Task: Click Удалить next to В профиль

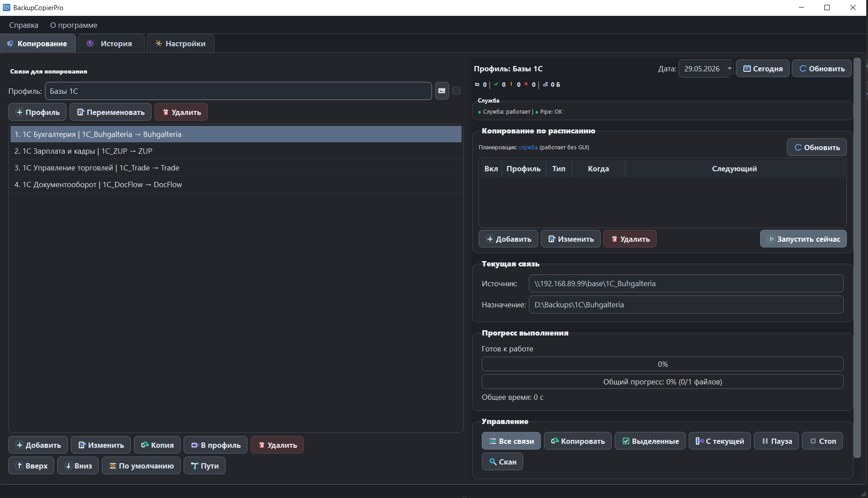Action: (x=277, y=445)
